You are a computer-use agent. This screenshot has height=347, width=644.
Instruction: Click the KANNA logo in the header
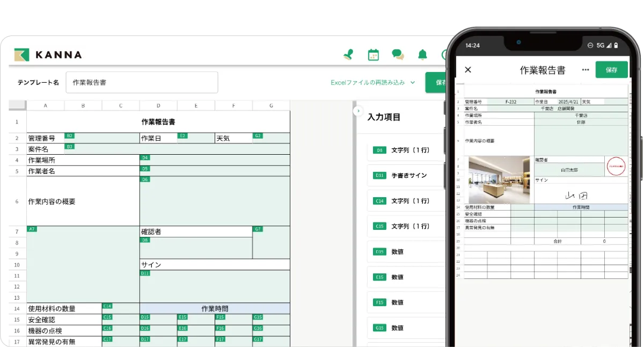pos(48,54)
